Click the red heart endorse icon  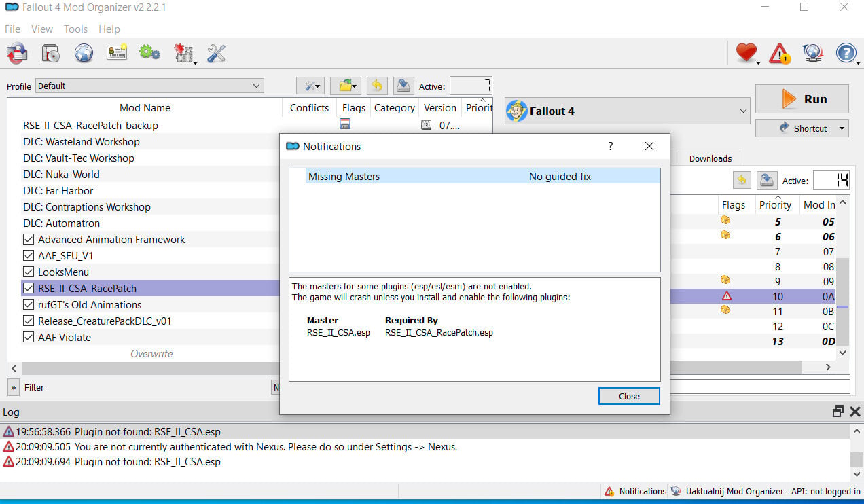pos(746,53)
